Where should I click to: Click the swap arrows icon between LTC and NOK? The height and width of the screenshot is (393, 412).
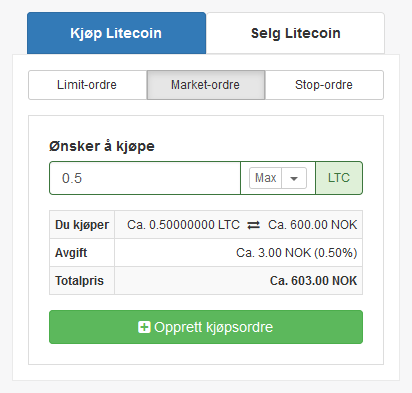click(x=254, y=225)
